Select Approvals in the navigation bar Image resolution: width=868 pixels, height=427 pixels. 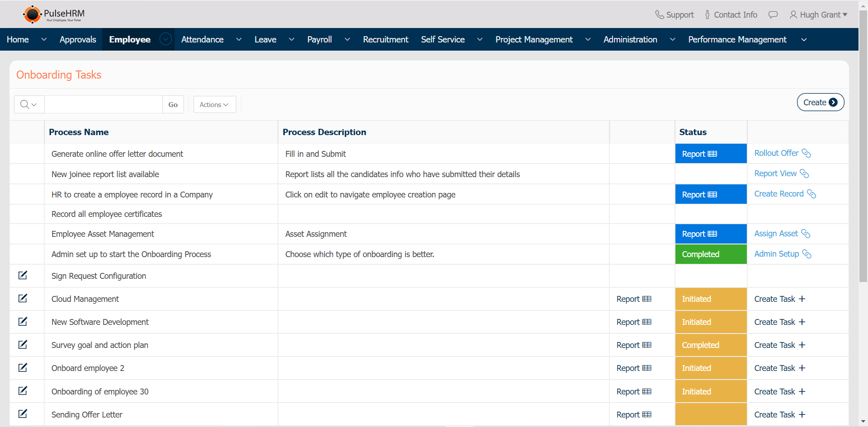(78, 39)
